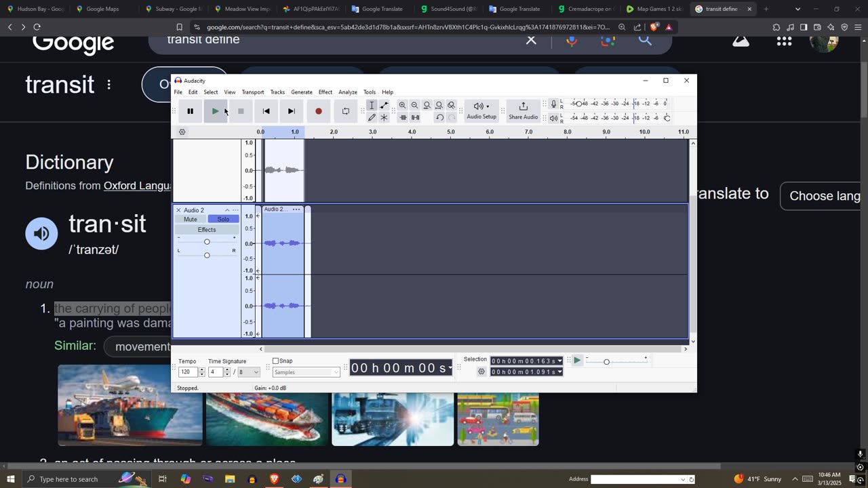The image size is (868, 488).
Task: Click the microphone record meter icon
Action: 553,104
